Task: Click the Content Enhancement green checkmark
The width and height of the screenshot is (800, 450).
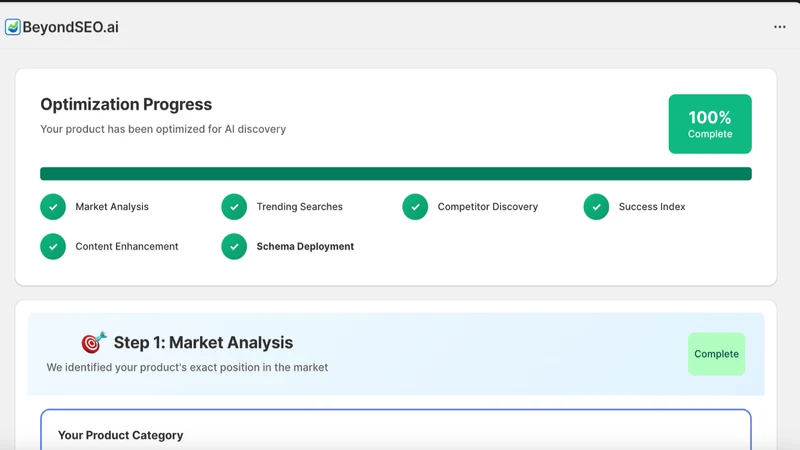Action: click(53, 246)
